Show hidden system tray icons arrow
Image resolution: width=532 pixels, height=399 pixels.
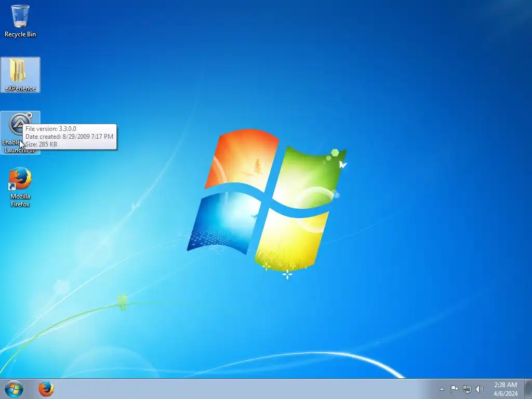pos(442,389)
